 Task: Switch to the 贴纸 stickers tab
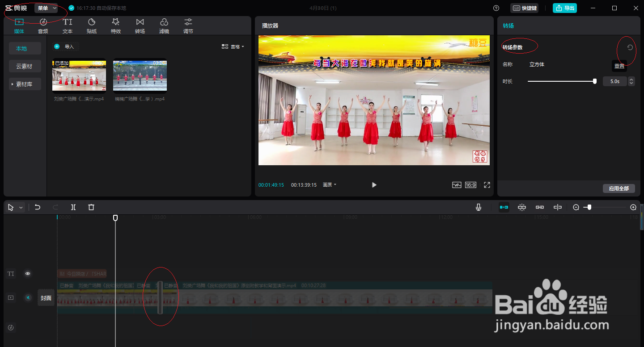coord(92,26)
